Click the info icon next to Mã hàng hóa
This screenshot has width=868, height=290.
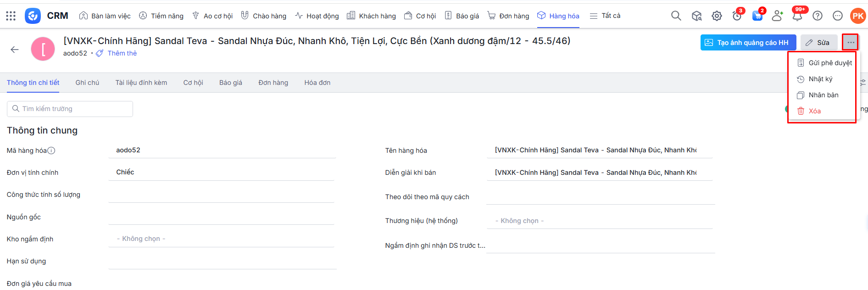pyautogui.click(x=51, y=151)
